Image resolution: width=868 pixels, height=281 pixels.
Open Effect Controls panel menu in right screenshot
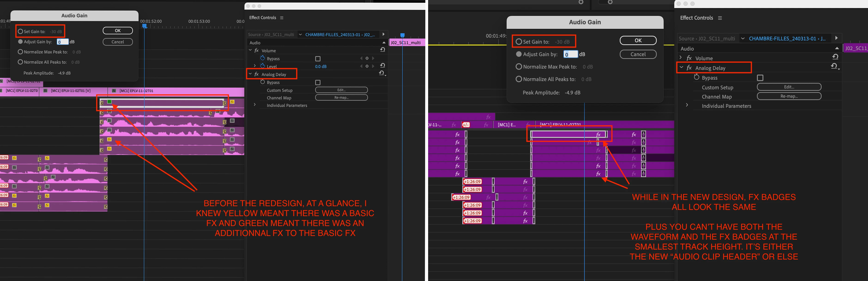point(720,18)
